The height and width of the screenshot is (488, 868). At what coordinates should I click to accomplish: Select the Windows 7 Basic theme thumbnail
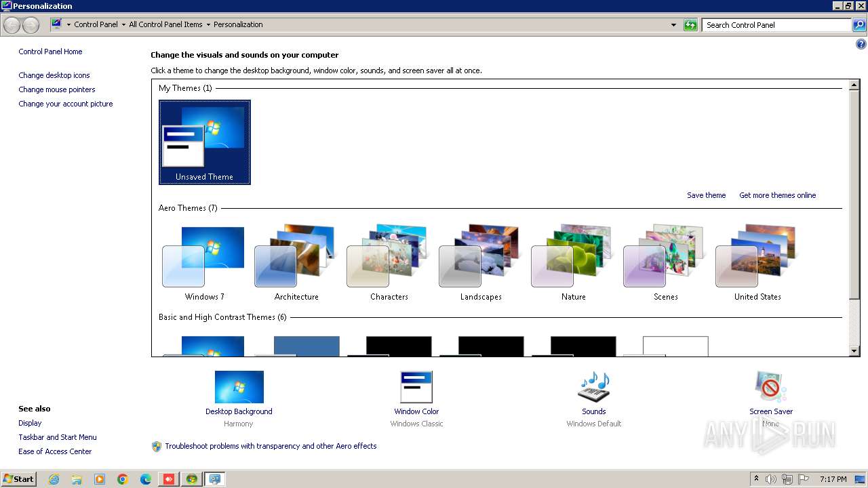click(204, 345)
